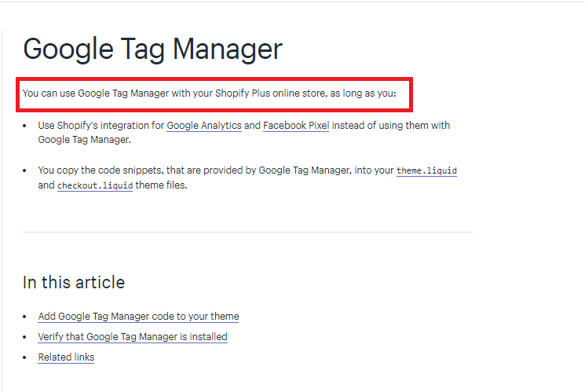Open the Facebook Pixel link
585x392 pixels.
tap(296, 126)
